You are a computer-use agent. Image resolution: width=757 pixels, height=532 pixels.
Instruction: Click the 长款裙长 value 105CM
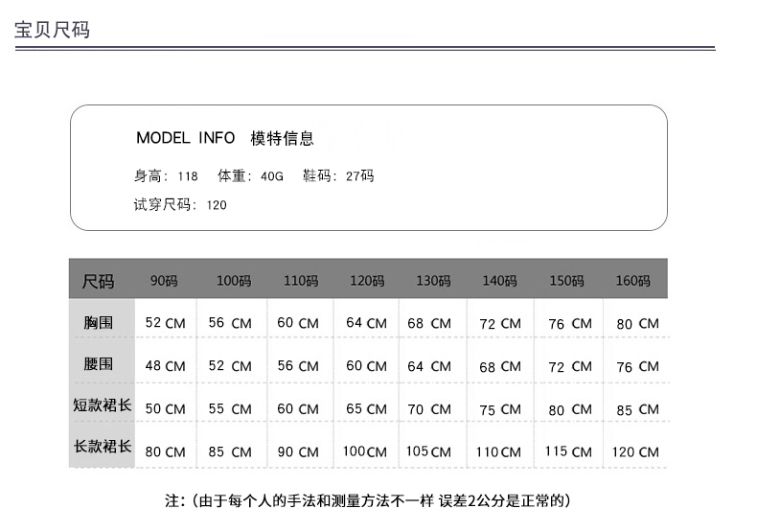(x=428, y=451)
